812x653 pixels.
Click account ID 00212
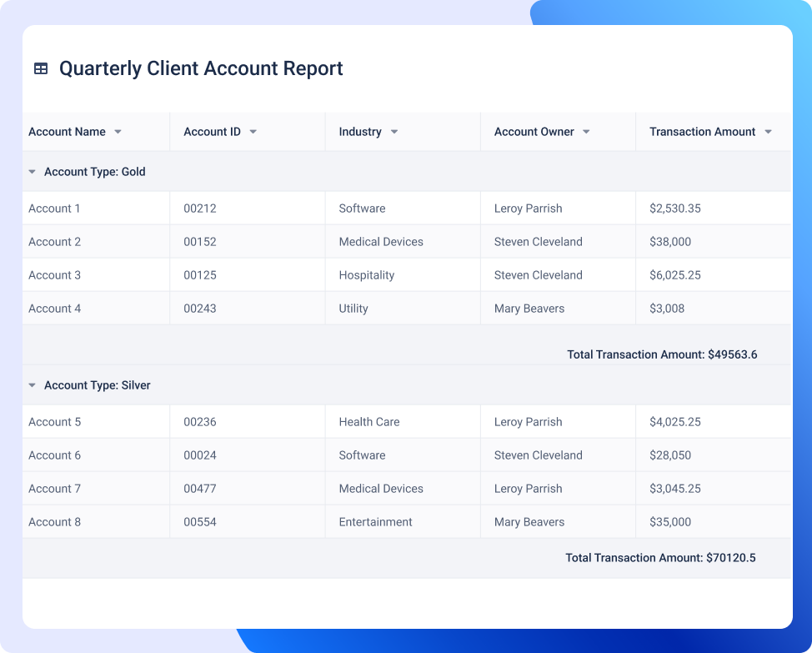pos(200,208)
